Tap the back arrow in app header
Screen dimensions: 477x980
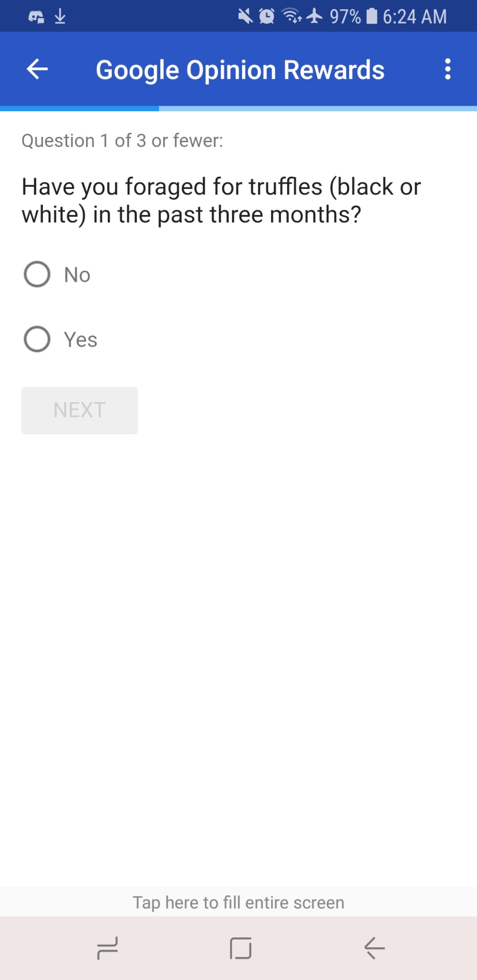click(37, 69)
